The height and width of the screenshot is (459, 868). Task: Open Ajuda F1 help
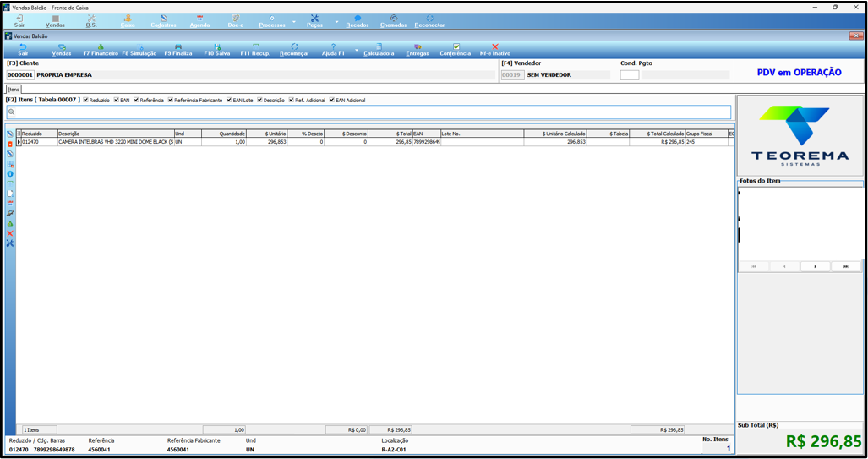(333, 51)
